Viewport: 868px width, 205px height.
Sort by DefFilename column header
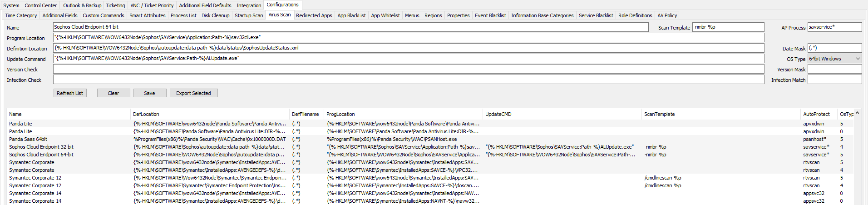[306, 114]
